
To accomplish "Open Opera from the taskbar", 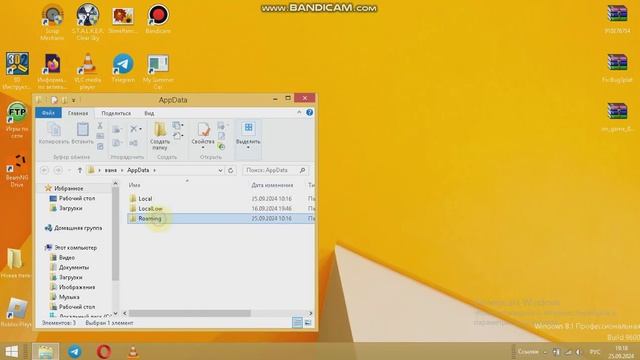I will coord(104,352).
